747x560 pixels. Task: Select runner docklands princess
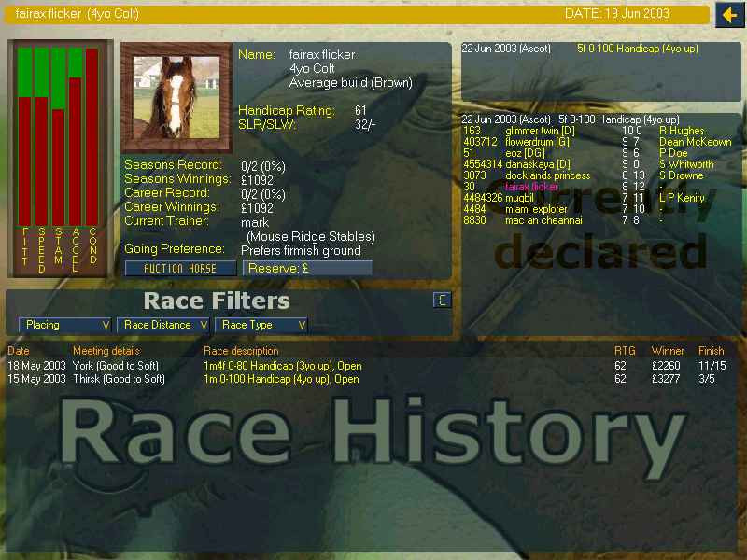coord(547,175)
